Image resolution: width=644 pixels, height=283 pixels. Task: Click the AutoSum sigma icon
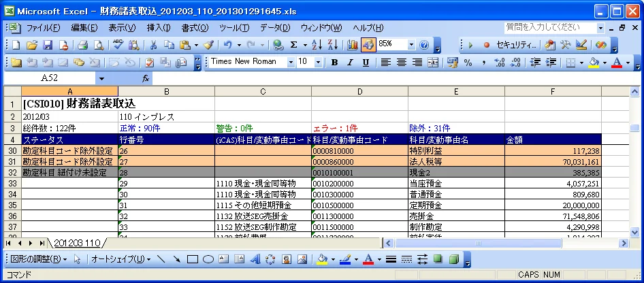[293, 45]
